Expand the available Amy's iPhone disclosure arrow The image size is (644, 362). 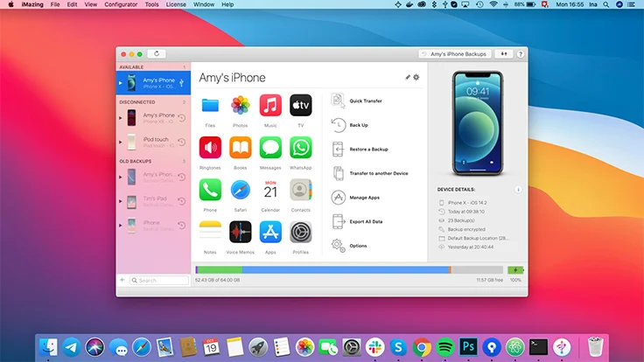[x=121, y=83]
